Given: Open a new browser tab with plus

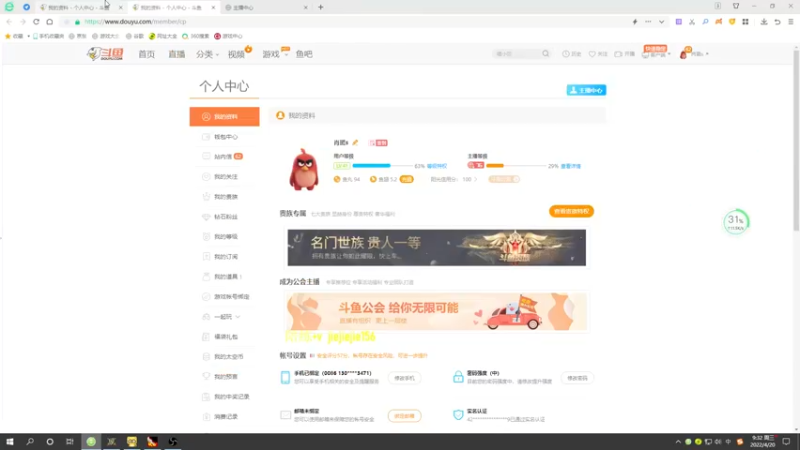Looking at the screenshot, I should click(320, 7).
